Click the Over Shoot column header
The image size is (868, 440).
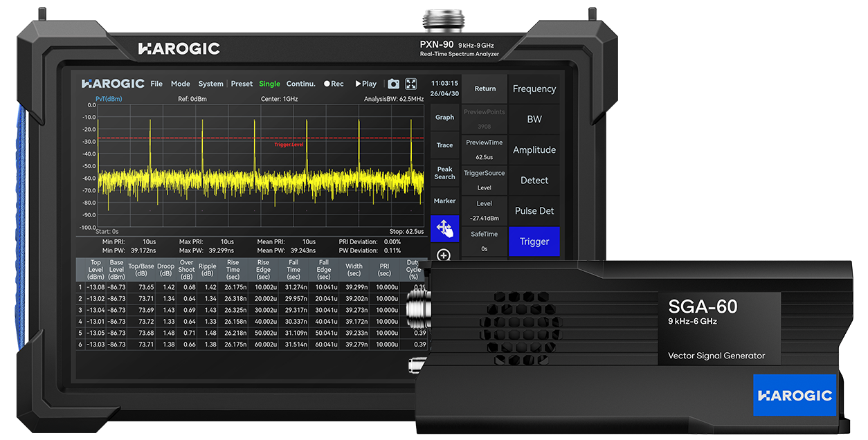pos(186,270)
